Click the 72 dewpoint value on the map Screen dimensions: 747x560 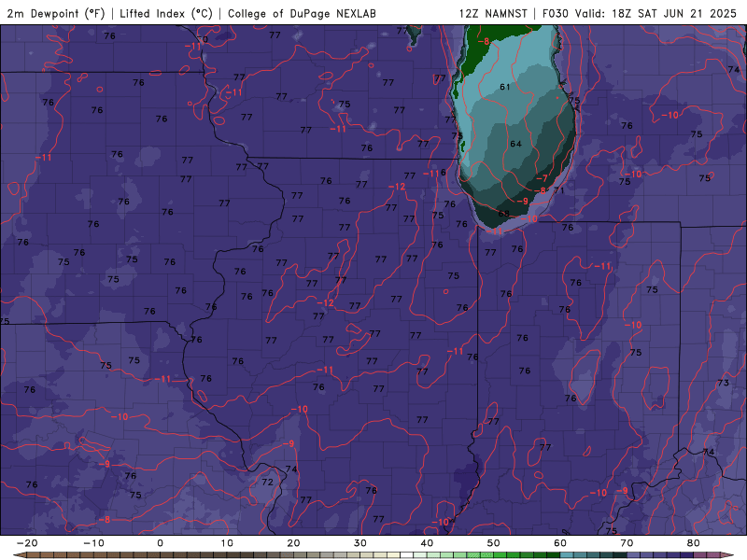(267, 482)
